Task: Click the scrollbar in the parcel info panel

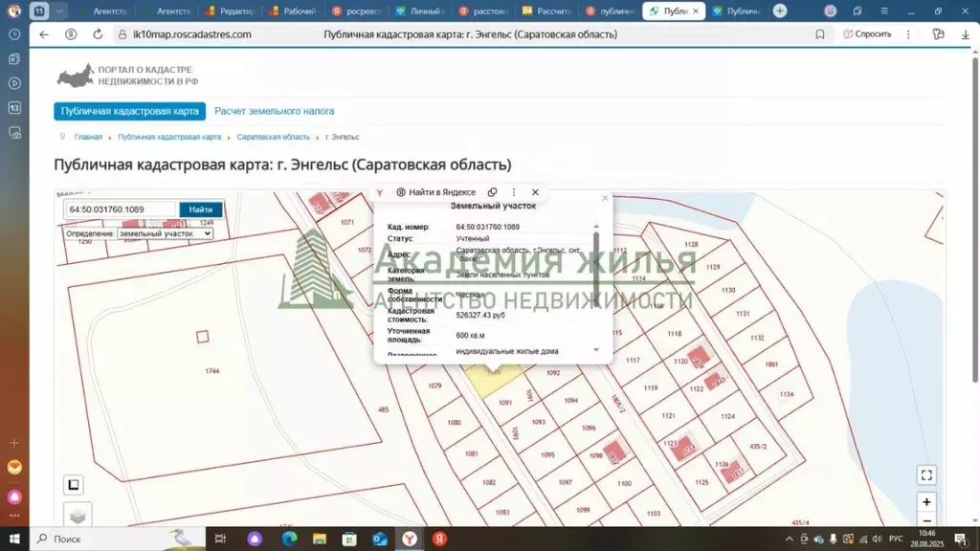Action: [595, 263]
